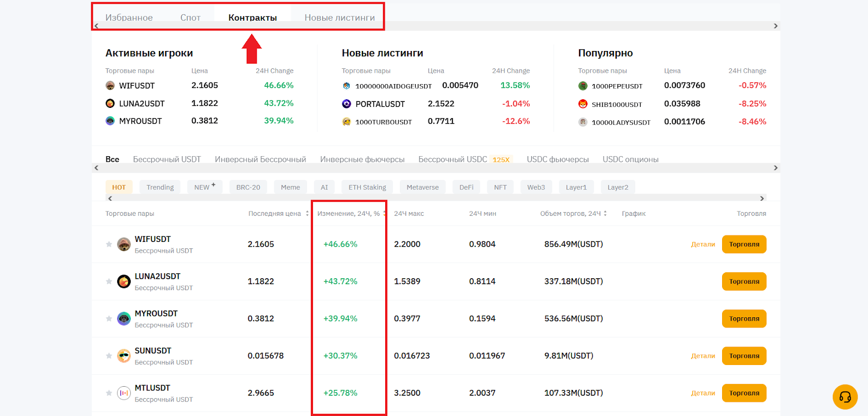
Task: Select the Meme category filter chip
Action: coord(290,187)
